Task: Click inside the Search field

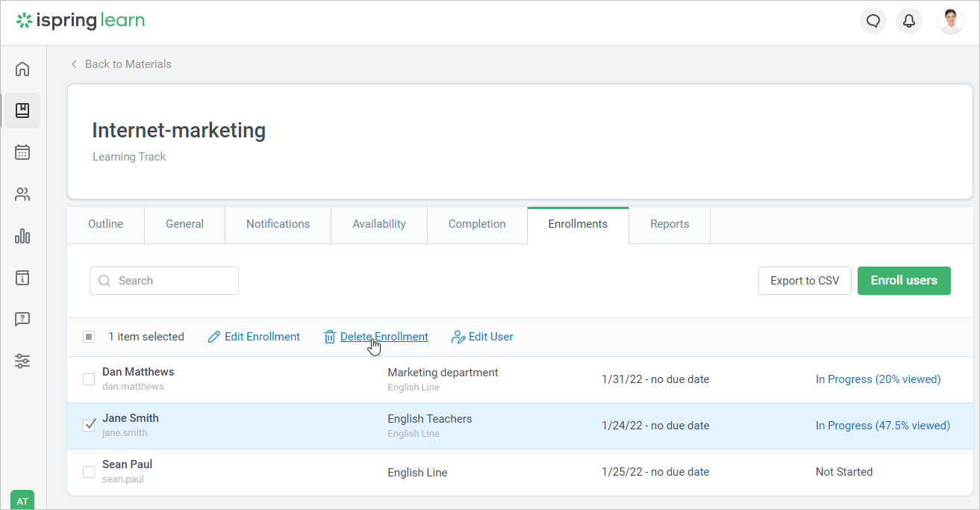Action: [163, 280]
